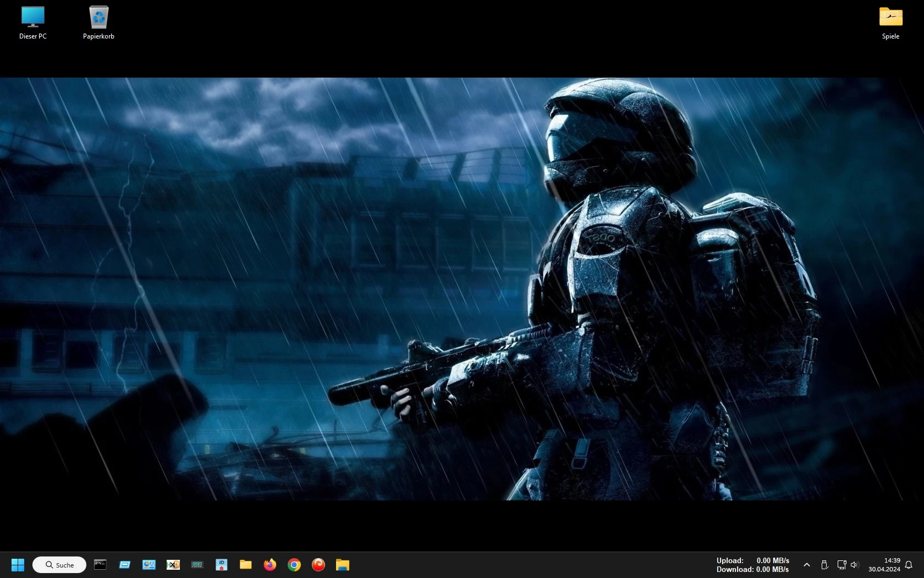The height and width of the screenshot is (578, 924).
Task: Open the ID card app icon
Action: tap(222, 565)
